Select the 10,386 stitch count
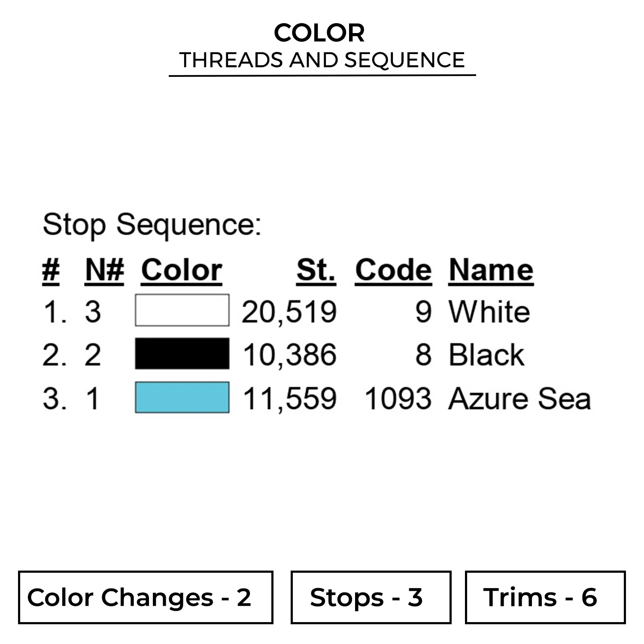This screenshot has height=644, width=644. point(290,355)
